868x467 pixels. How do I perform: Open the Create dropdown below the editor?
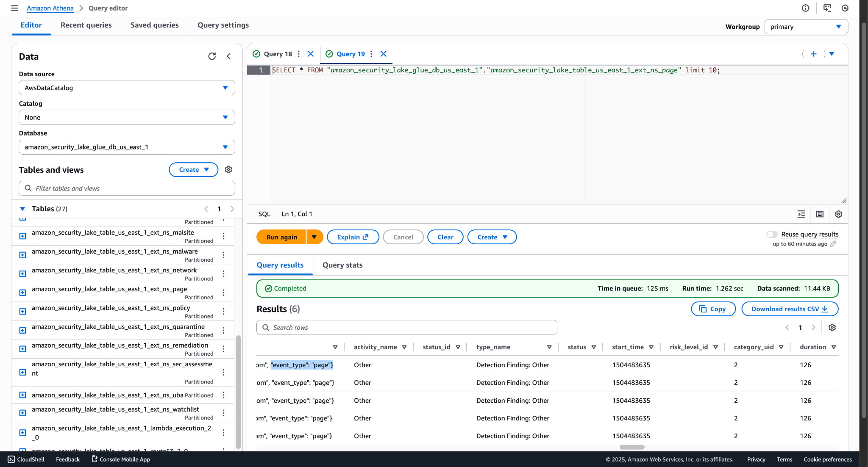tap(492, 237)
